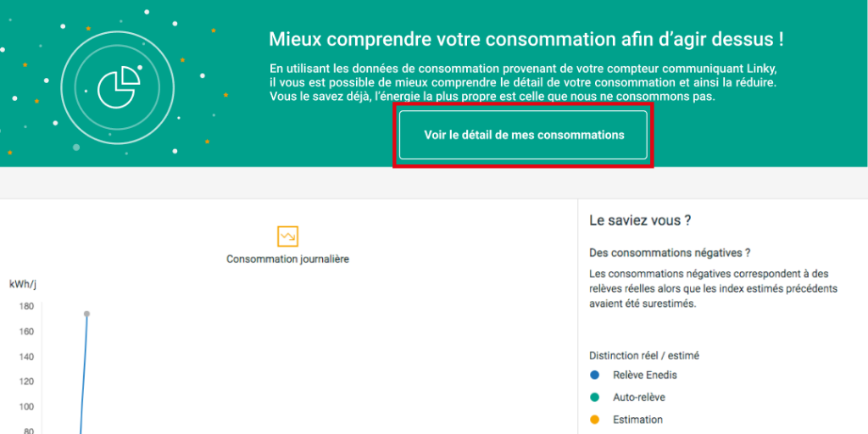Click the kWh/j axis unit label

coord(23,283)
